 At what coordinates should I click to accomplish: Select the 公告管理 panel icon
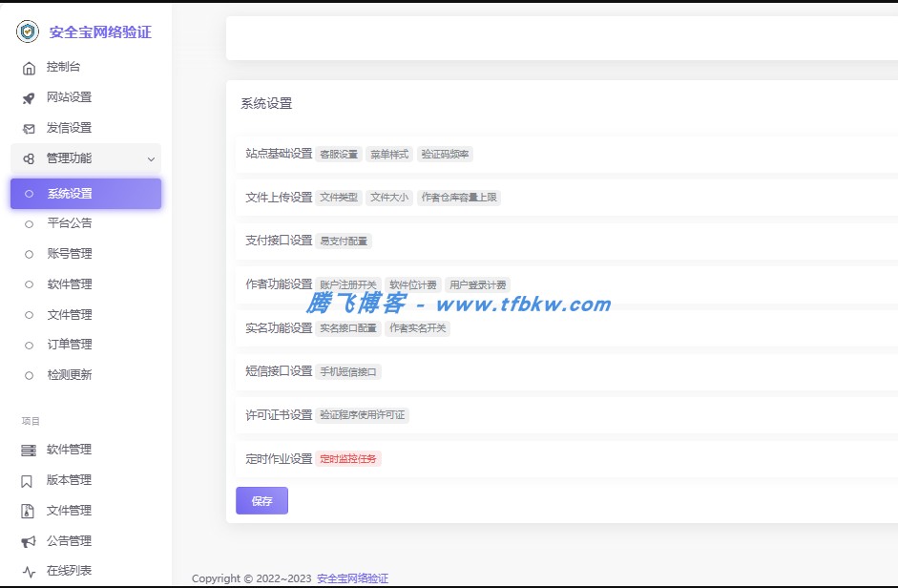[30, 540]
